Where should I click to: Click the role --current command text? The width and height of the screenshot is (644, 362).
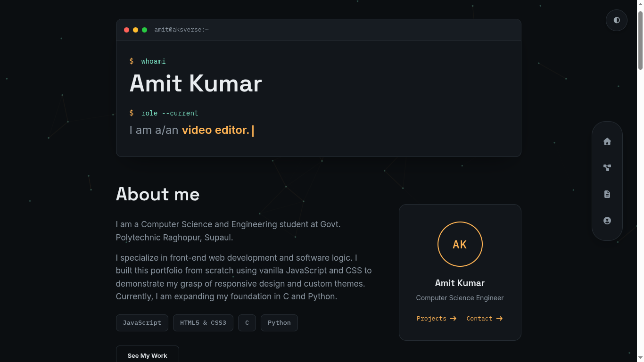(x=170, y=113)
